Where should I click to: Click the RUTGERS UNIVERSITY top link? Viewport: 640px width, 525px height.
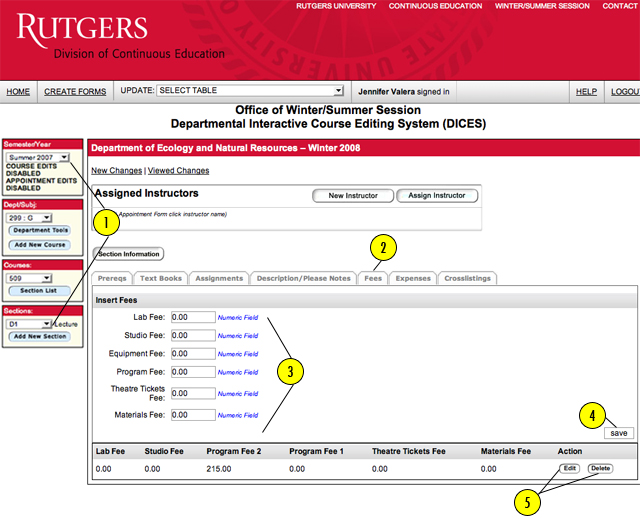tap(336, 6)
